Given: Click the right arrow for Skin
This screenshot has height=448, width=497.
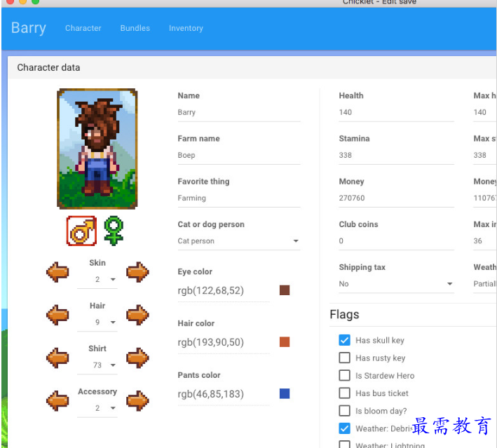Looking at the screenshot, I should click(137, 272).
